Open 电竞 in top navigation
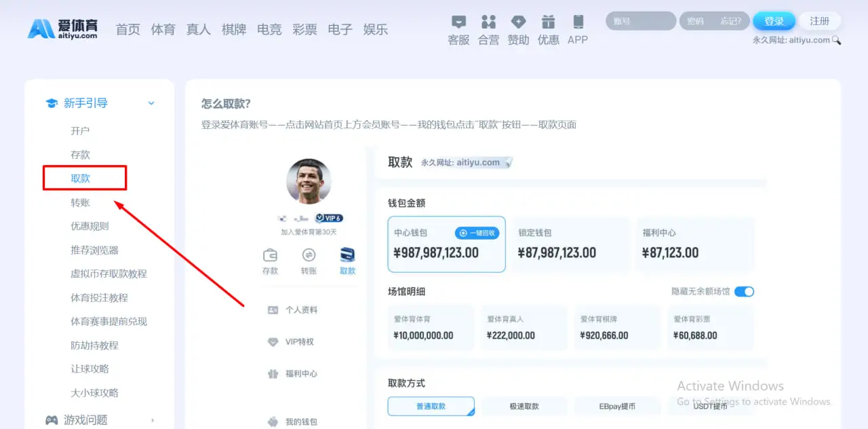The height and width of the screenshot is (429, 868). [269, 29]
